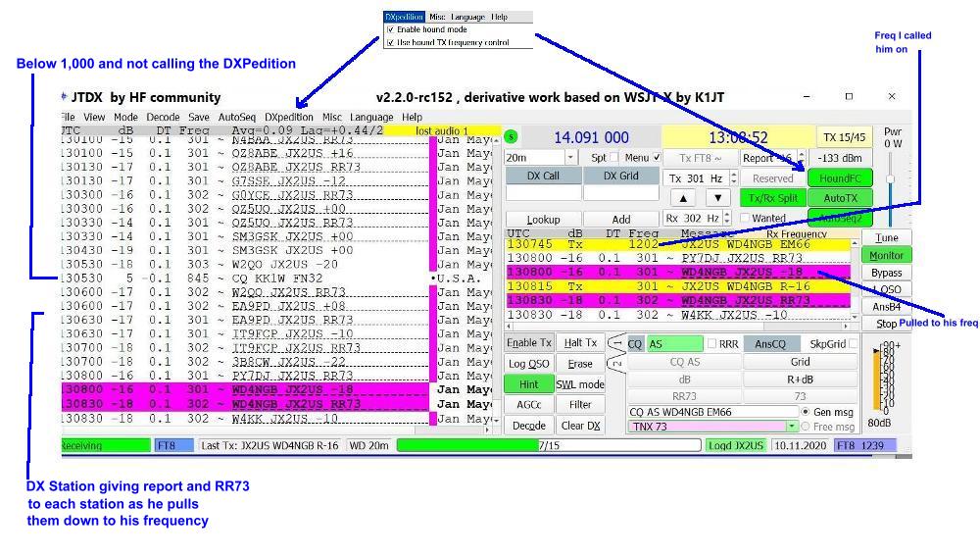Click the Bypass button
Screen dimensions: 980x557
pos(886,273)
